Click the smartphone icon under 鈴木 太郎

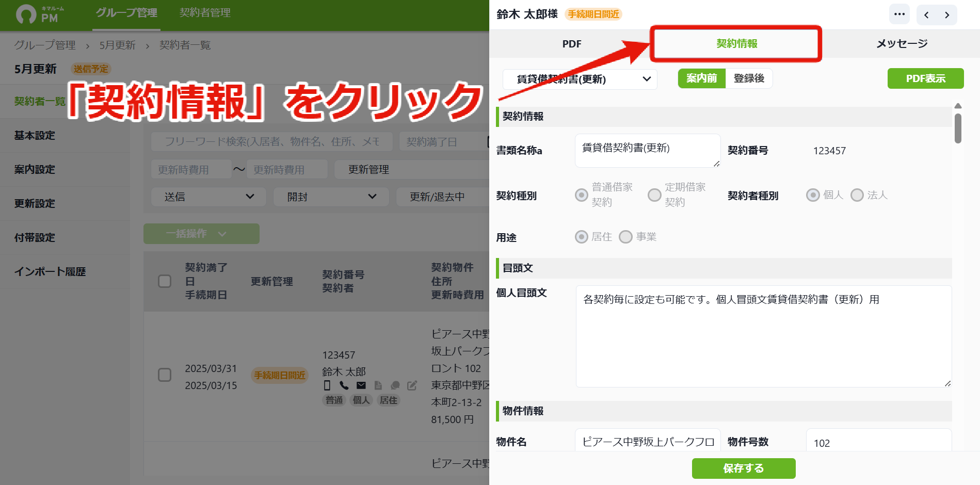coord(327,385)
